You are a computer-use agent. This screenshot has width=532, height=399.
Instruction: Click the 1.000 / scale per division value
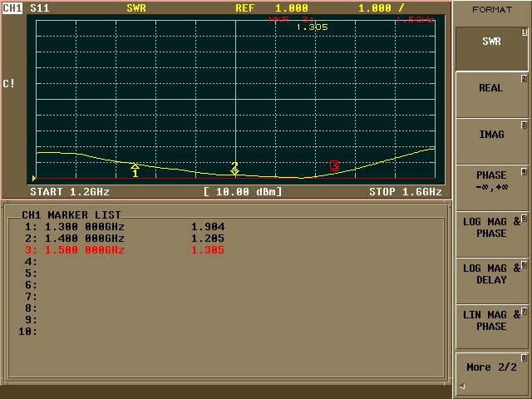pos(382,7)
